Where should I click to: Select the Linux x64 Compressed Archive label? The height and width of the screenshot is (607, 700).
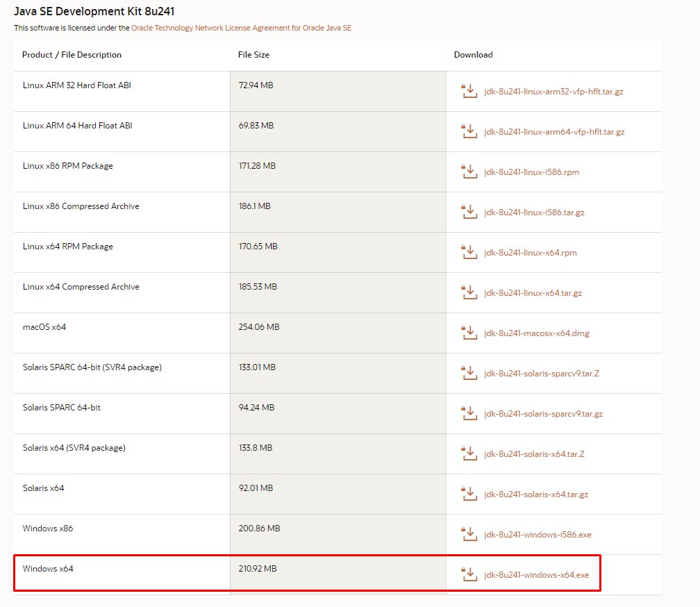tap(81, 287)
